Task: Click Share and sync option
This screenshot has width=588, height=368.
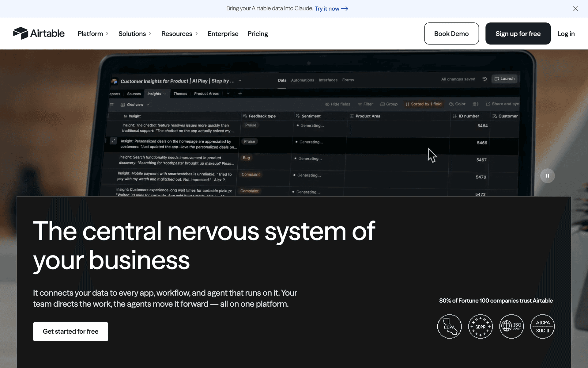Action: click(503, 104)
